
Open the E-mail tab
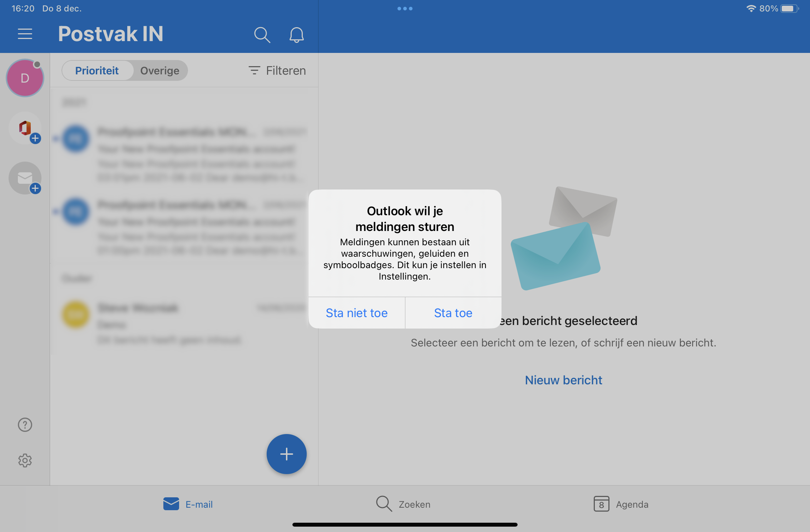(x=188, y=504)
